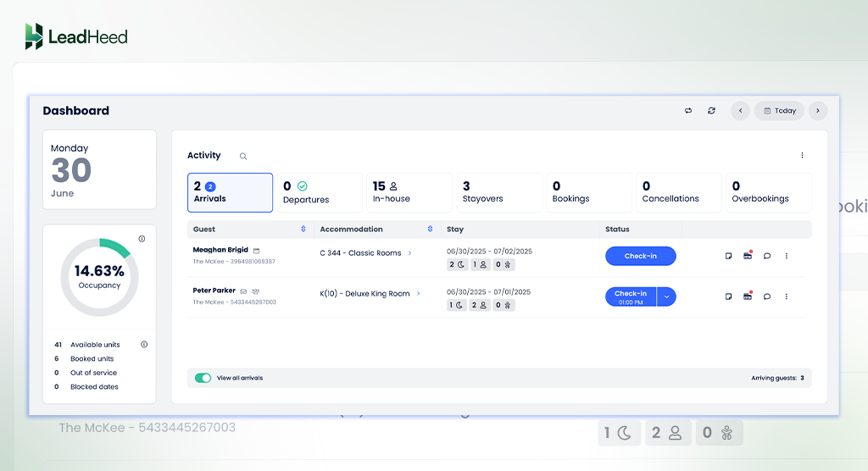Viewport: 868px width, 471px height.
Task: Check in Peter Parker at 01:00 PM
Action: coord(631,296)
